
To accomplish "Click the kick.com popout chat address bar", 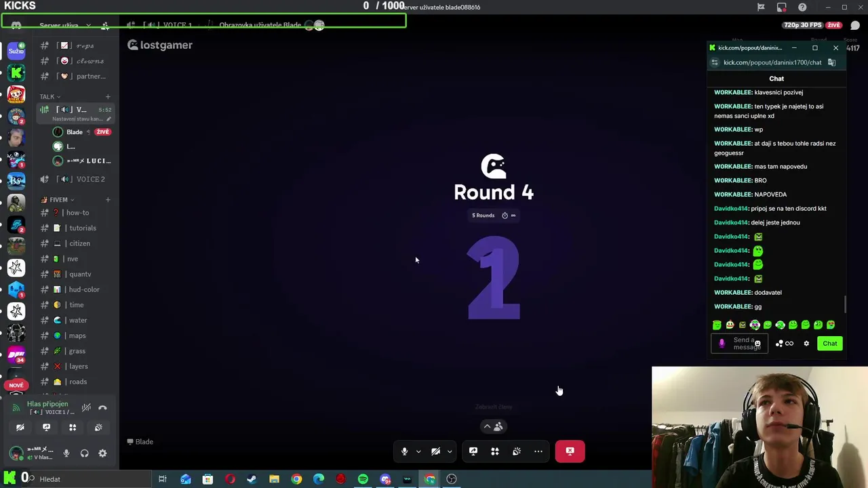I will [x=772, y=62].
